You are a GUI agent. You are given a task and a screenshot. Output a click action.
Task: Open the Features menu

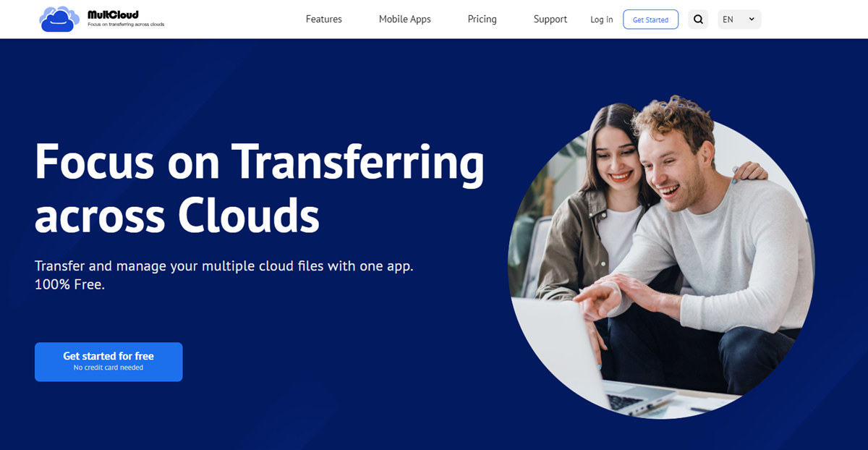(324, 20)
